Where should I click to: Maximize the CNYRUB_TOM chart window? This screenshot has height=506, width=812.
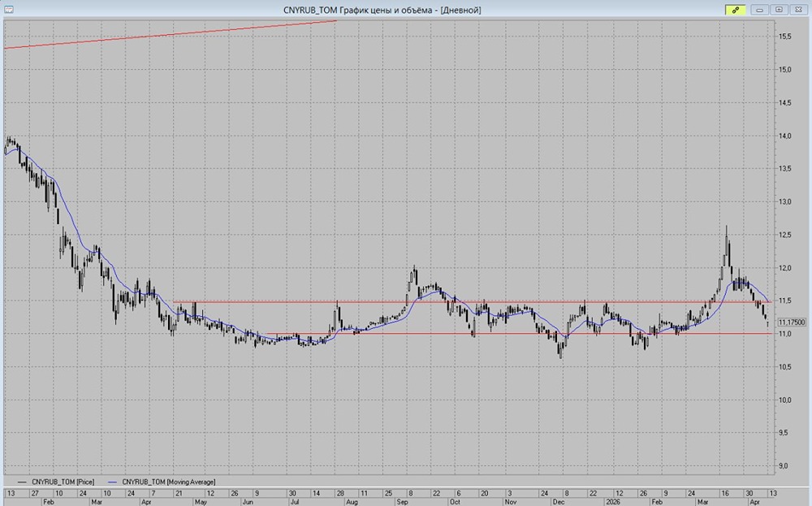point(779,10)
